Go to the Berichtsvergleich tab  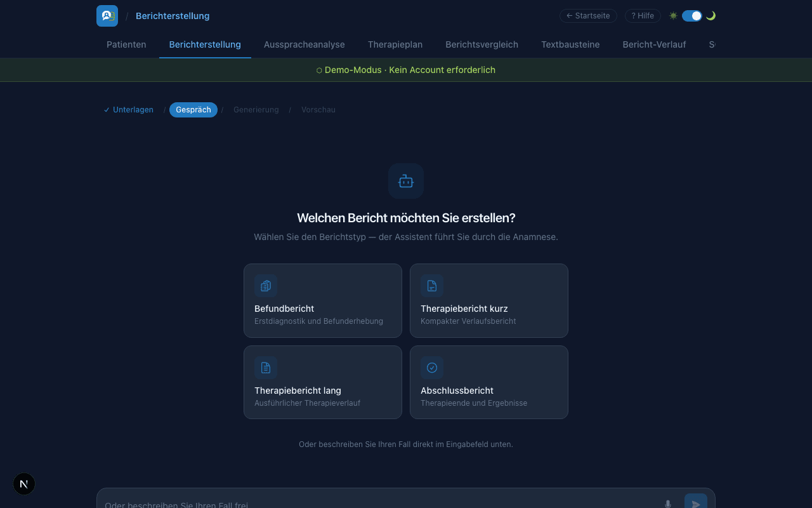482,44
